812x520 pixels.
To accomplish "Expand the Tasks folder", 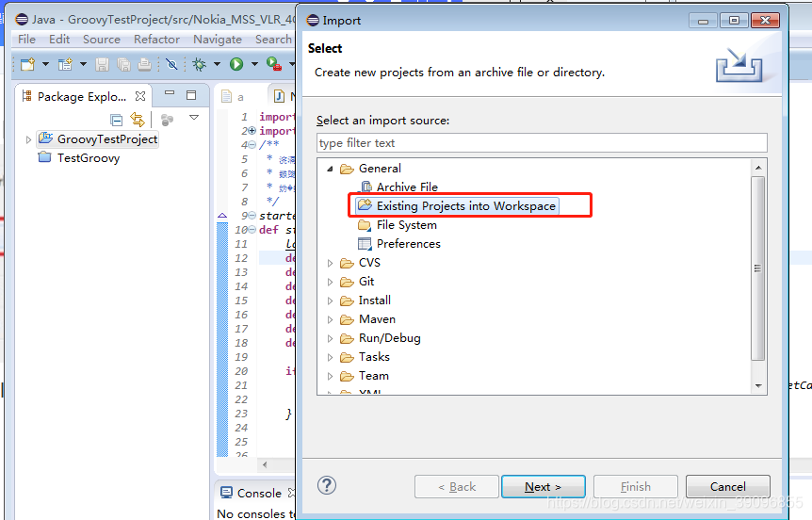I will pos(330,357).
